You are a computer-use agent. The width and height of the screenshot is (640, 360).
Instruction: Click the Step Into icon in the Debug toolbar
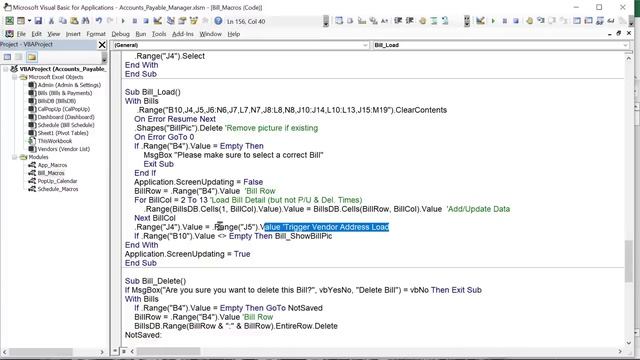[541, 21]
